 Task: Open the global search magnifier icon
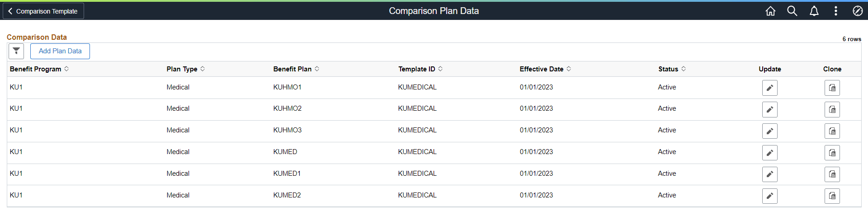[x=792, y=11]
